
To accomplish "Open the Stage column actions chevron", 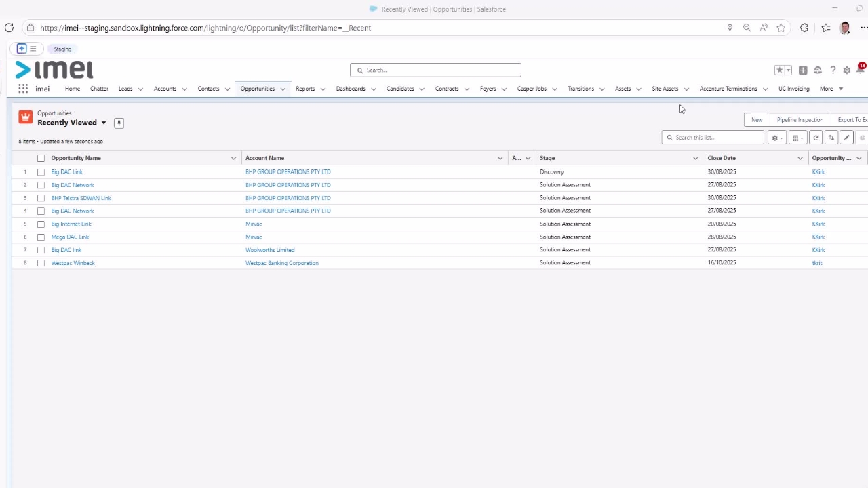I will click(695, 158).
